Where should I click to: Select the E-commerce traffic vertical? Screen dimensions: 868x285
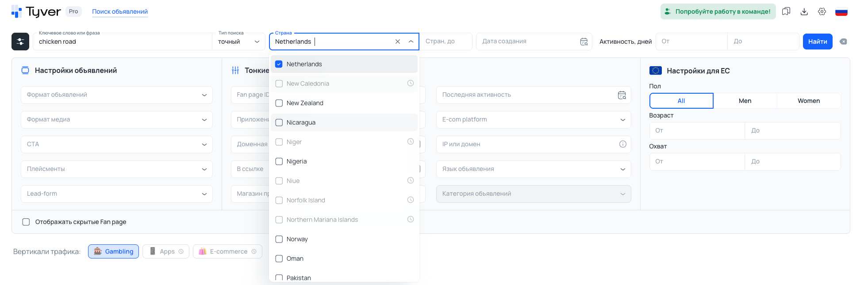[227, 251]
